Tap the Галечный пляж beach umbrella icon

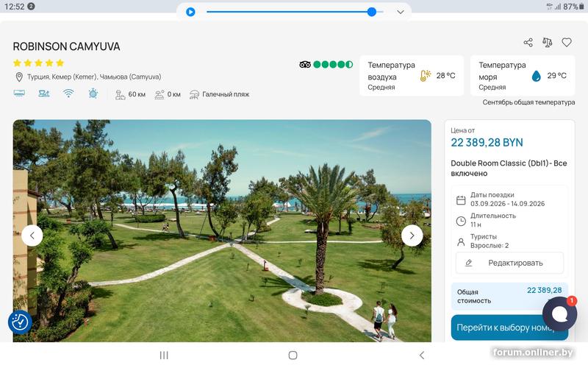(x=194, y=94)
